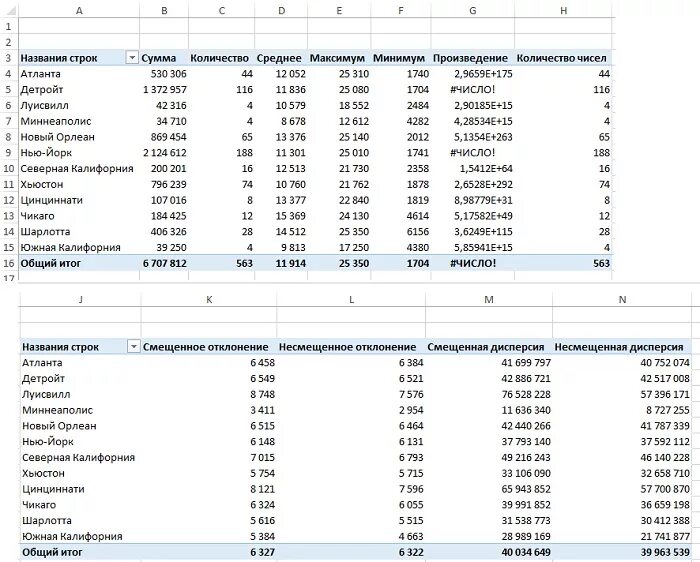
Task: Click 'Миннеаполис' in the top table
Action: [55, 121]
